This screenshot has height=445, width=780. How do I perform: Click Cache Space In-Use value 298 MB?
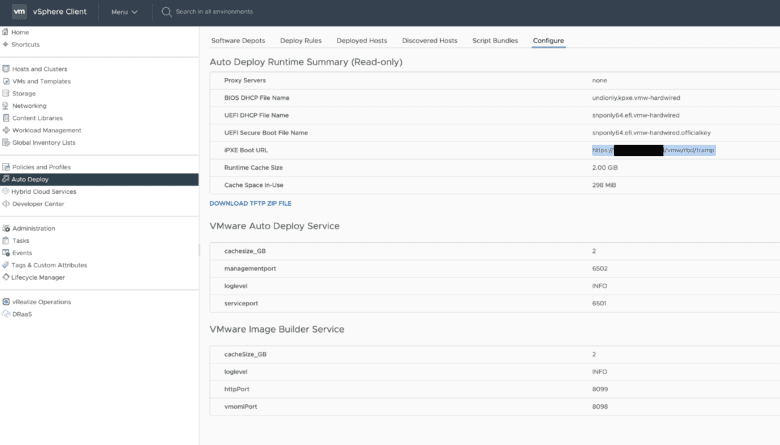[x=604, y=185]
